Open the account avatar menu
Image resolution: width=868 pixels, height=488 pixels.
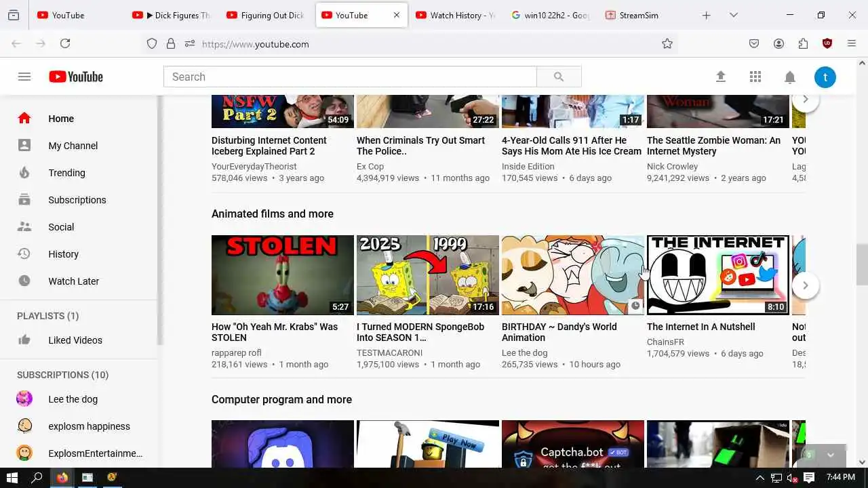point(825,77)
